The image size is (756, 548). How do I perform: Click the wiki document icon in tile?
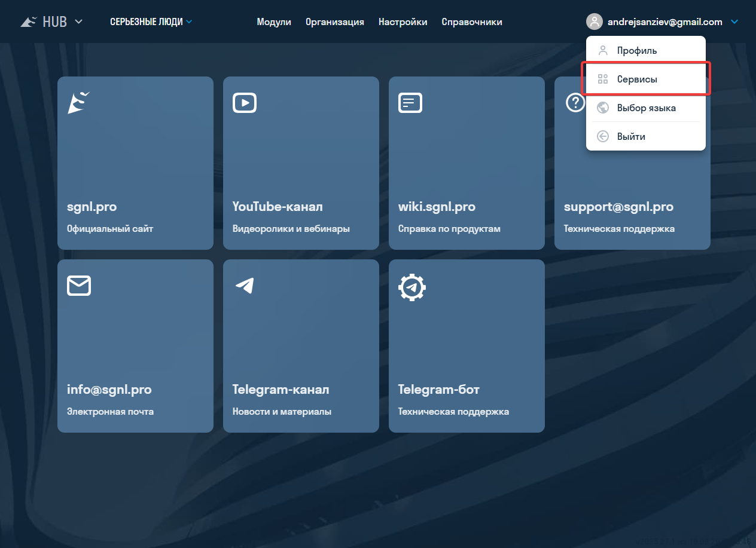410,103
